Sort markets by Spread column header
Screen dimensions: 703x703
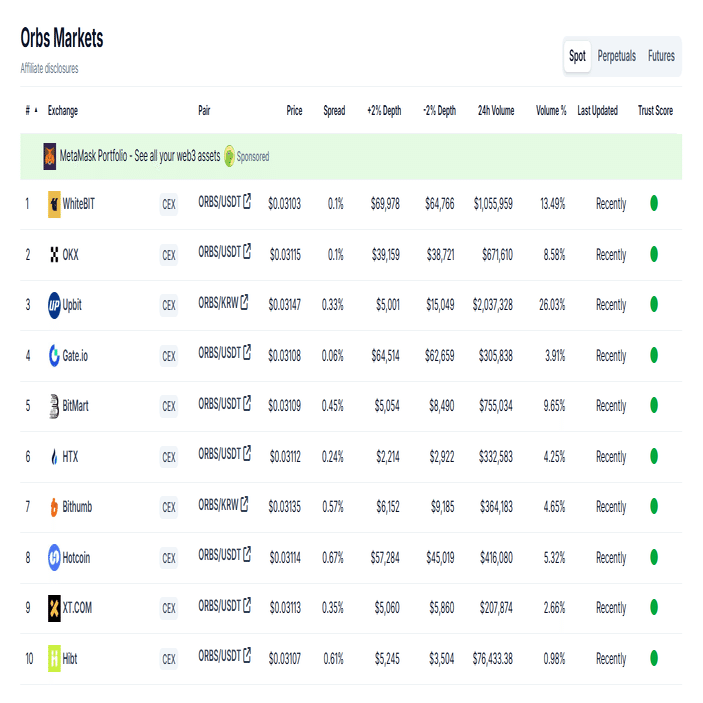pyautogui.click(x=334, y=111)
